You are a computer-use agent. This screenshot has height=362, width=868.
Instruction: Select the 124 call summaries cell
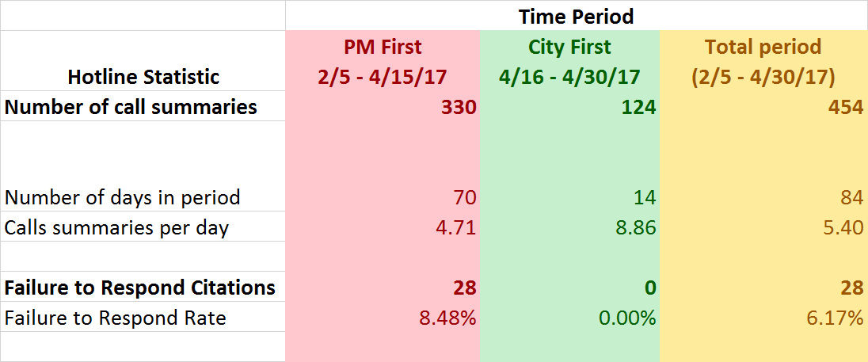click(x=638, y=107)
